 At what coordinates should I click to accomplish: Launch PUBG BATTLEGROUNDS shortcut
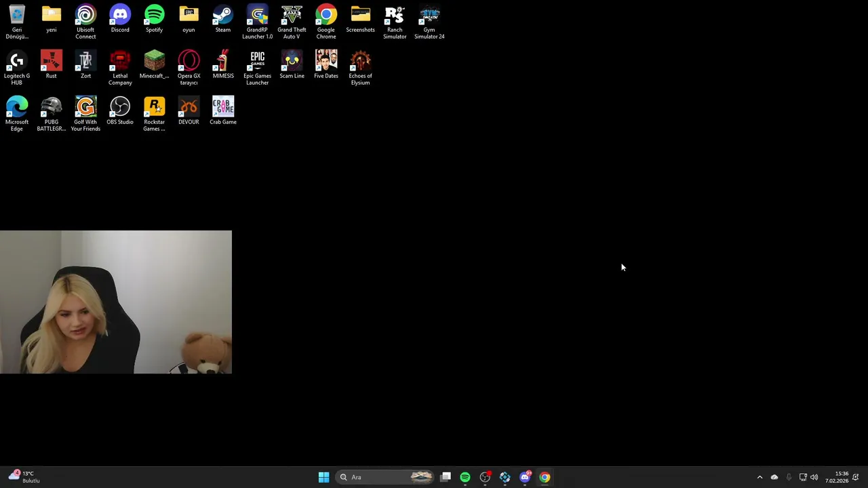pos(52,115)
